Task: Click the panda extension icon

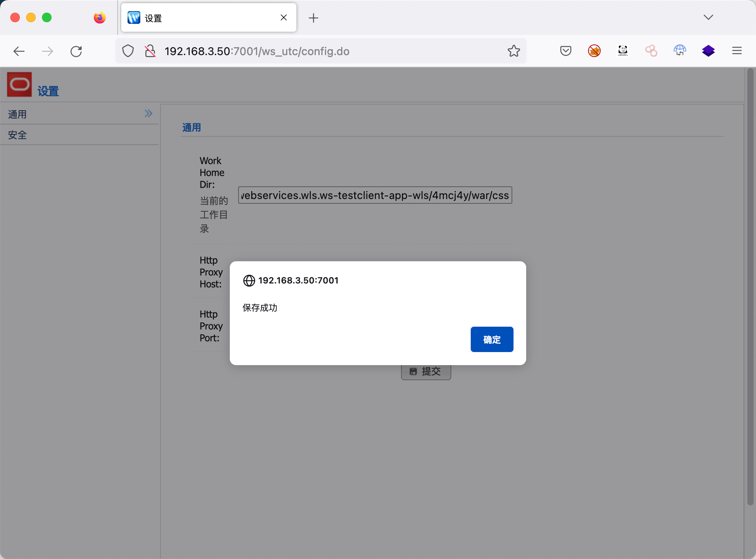Action: pyautogui.click(x=622, y=51)
